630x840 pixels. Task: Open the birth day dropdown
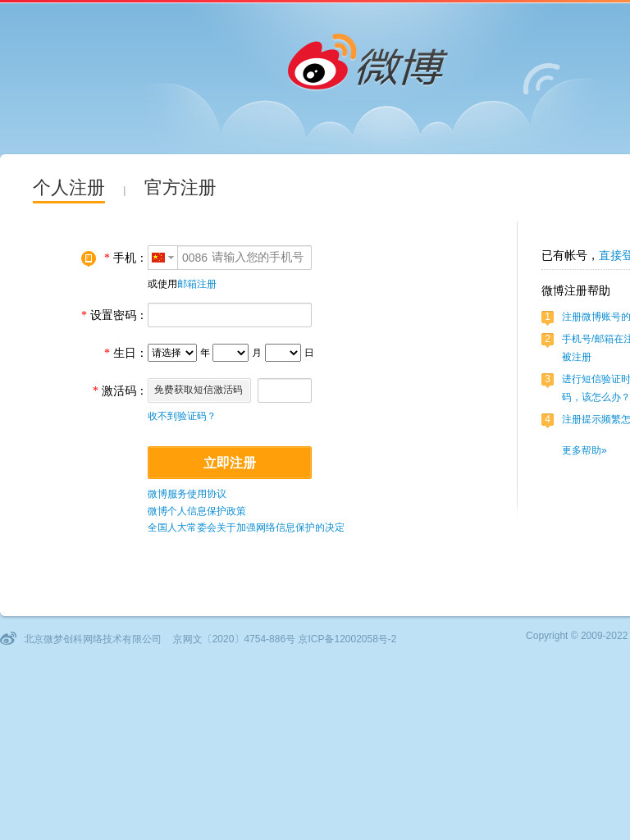pos(283,353)
